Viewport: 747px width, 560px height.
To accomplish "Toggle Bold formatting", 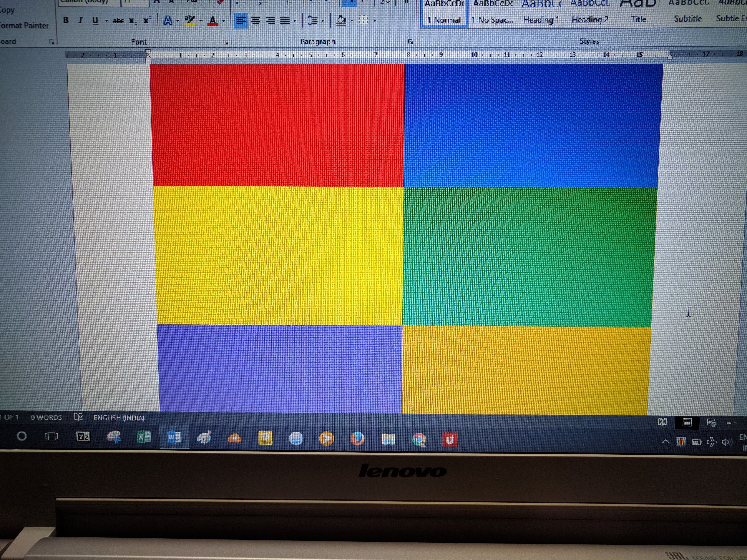I will (x=66, y=20).
